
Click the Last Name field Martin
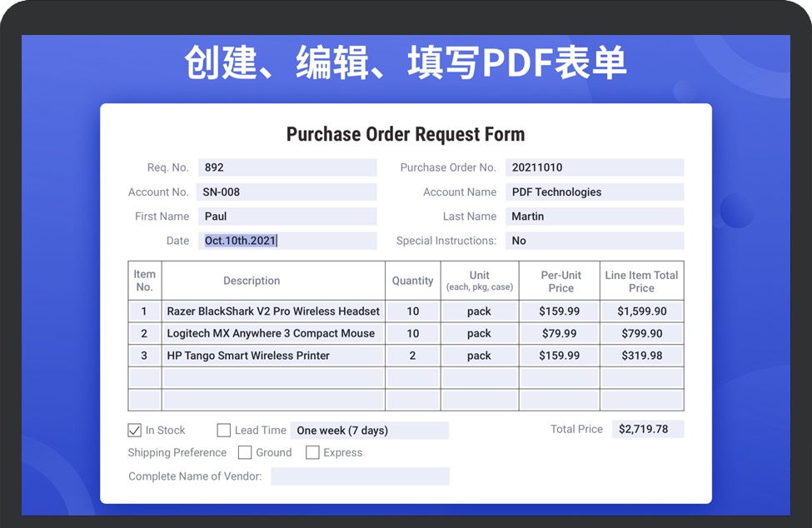[595, 217]
